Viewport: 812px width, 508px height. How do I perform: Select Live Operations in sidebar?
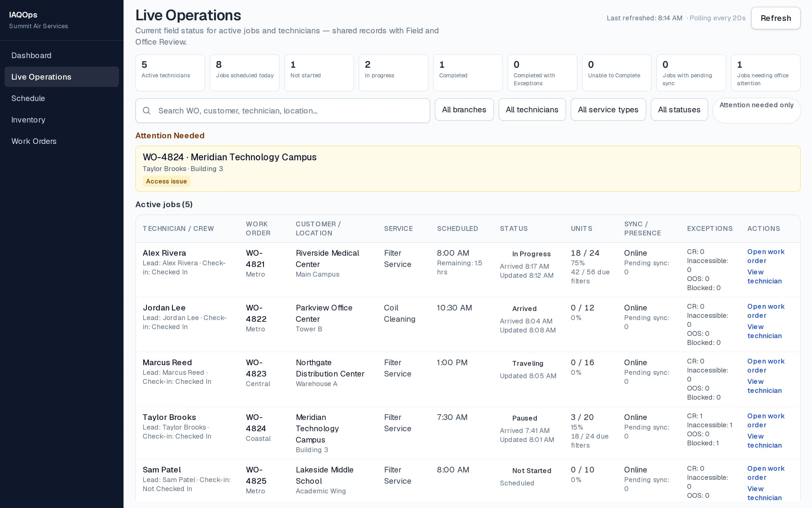click(x=62, y=77)
